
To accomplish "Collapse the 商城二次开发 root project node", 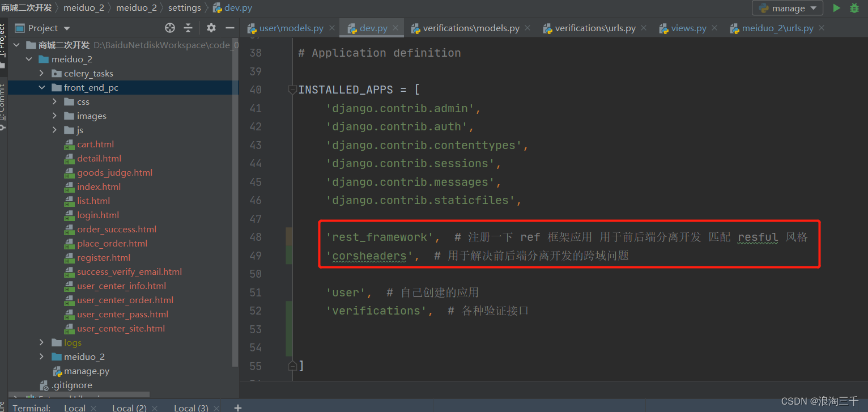I will (16, 45).
